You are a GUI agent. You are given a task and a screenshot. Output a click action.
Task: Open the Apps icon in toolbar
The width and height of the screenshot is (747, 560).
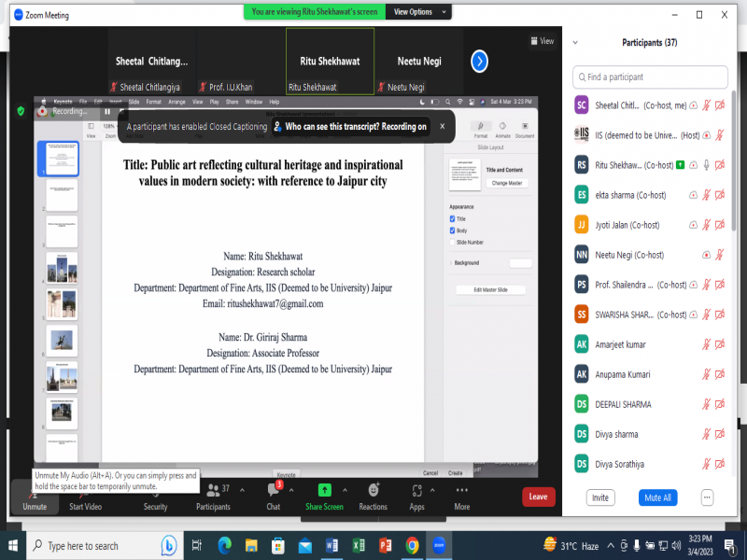click(x=416, y=491)
